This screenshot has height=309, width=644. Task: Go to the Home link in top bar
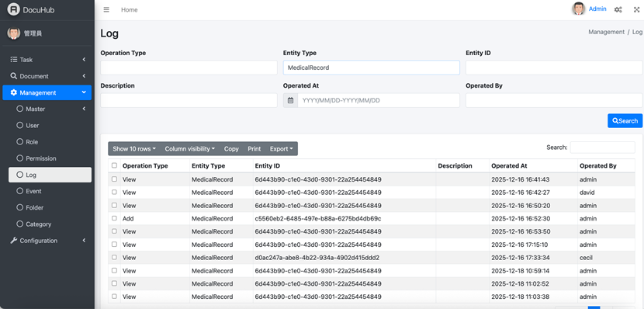pyautogui.click(x=130, y=10)
